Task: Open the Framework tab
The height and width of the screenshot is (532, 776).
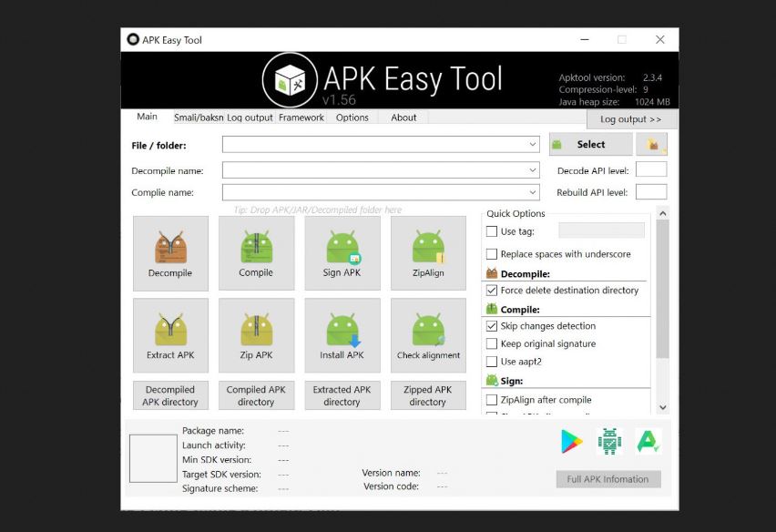Action: tap(301, 118)
